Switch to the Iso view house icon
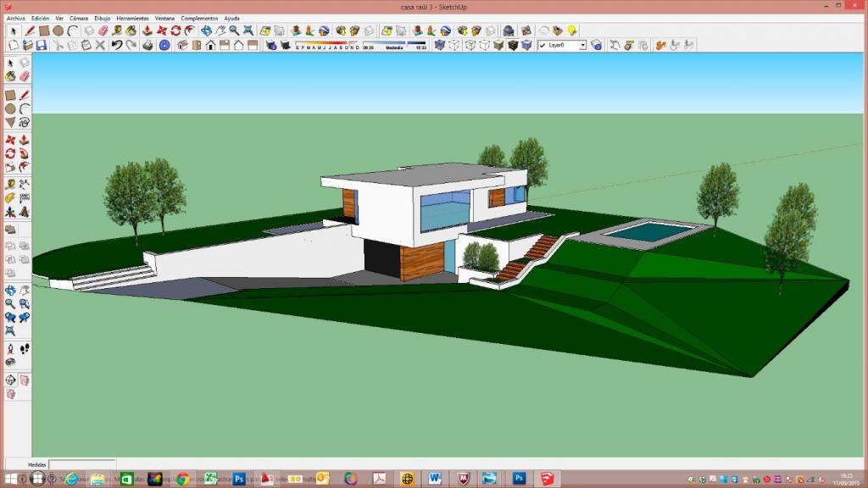868x488 pixels. point(181,45)
